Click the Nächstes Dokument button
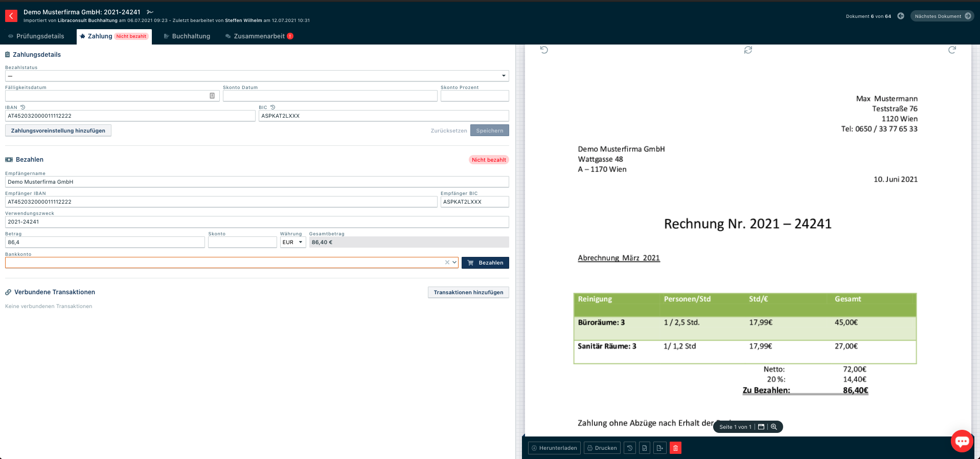Screen dimensions: 980x459 942,16
